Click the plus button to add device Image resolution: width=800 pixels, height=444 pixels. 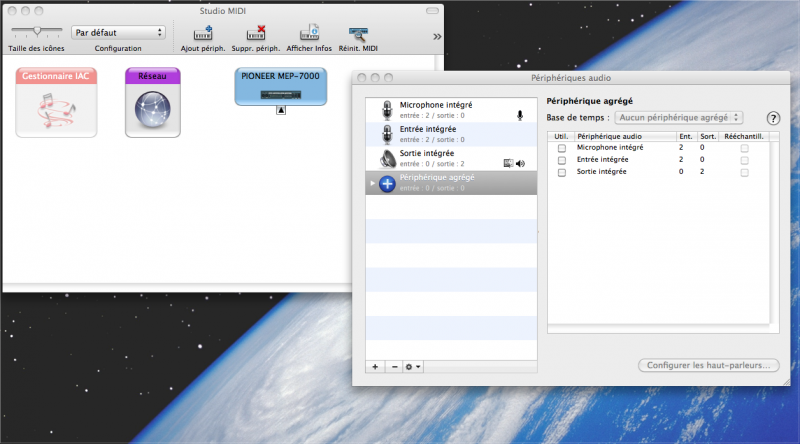(376, 367)
